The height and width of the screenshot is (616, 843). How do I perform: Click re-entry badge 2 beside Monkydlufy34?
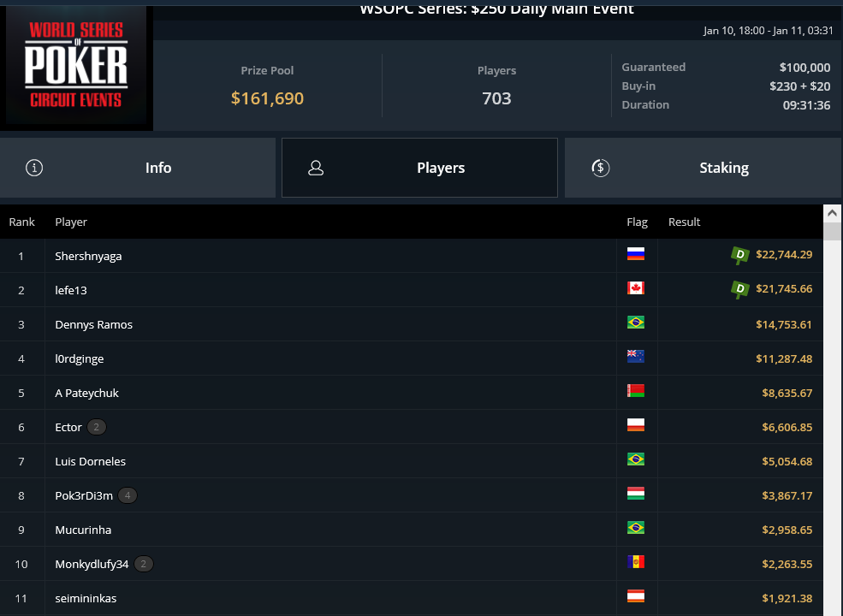point(144,564)
